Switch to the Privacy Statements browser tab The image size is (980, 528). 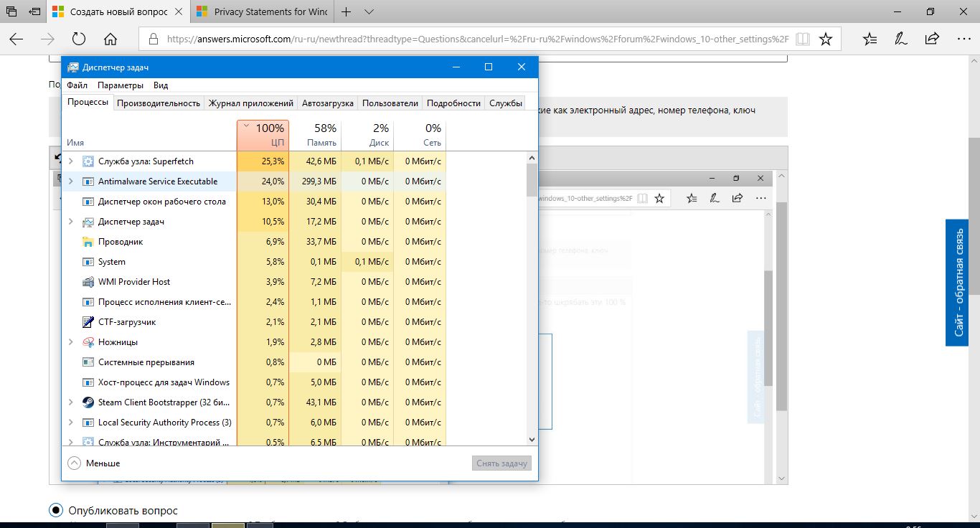point(261,12)
